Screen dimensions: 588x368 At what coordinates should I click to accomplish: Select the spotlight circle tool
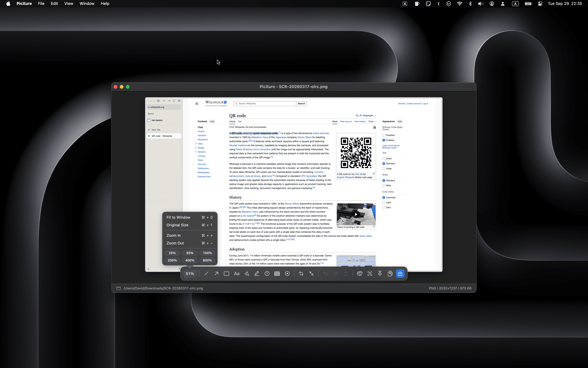(287, 273)
